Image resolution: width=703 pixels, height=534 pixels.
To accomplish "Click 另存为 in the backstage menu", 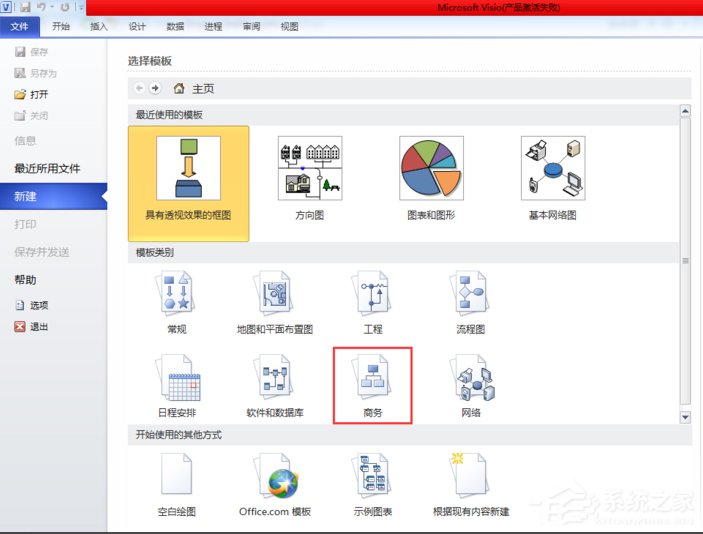I will click(36, 73).
